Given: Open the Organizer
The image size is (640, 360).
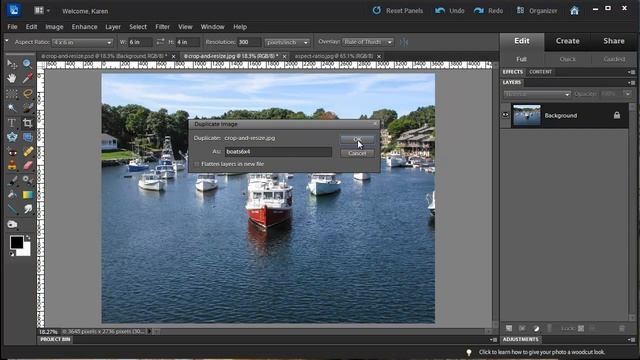Looking at the screenshot, I should (537, 11).
